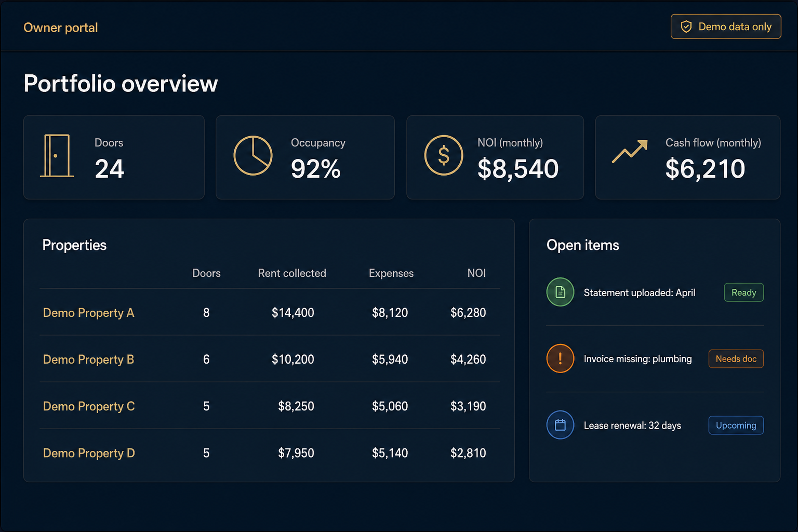The width and height of the screenshot is (798, 532).
Task: Click the dollar coin NOI icon
Action: [x=444, y=155]
